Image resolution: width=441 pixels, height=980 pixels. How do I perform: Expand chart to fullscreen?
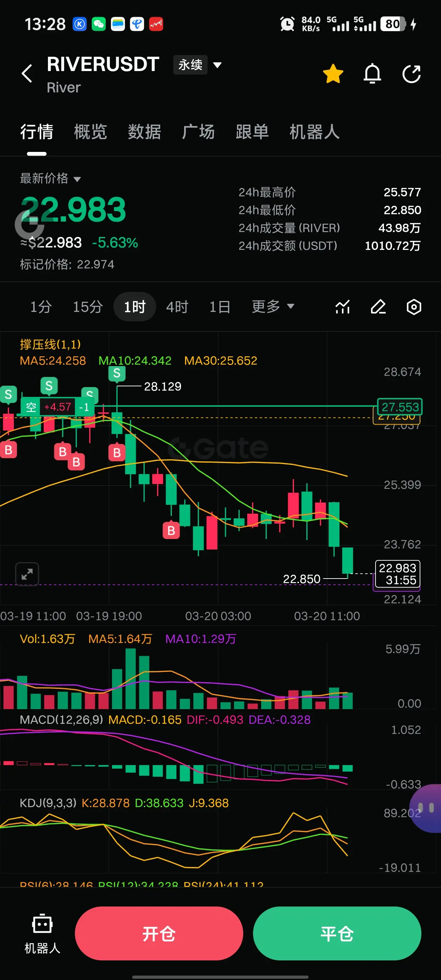point(27,574)
